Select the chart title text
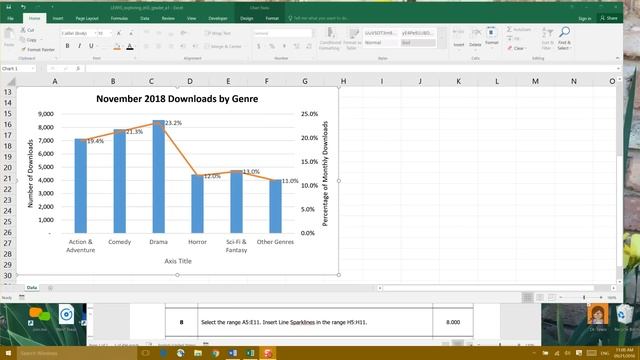The width and height of the screenshot is (640, 360). pos(177,99)
